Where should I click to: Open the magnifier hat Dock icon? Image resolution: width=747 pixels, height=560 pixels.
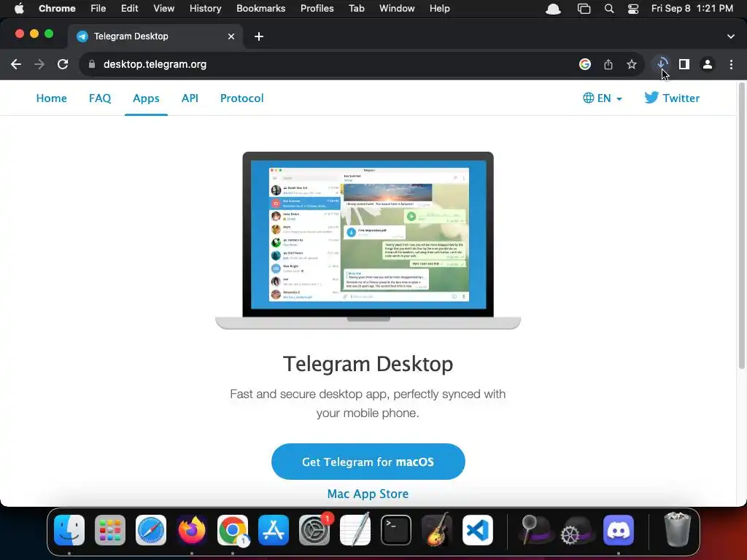[x=535, y=530]
